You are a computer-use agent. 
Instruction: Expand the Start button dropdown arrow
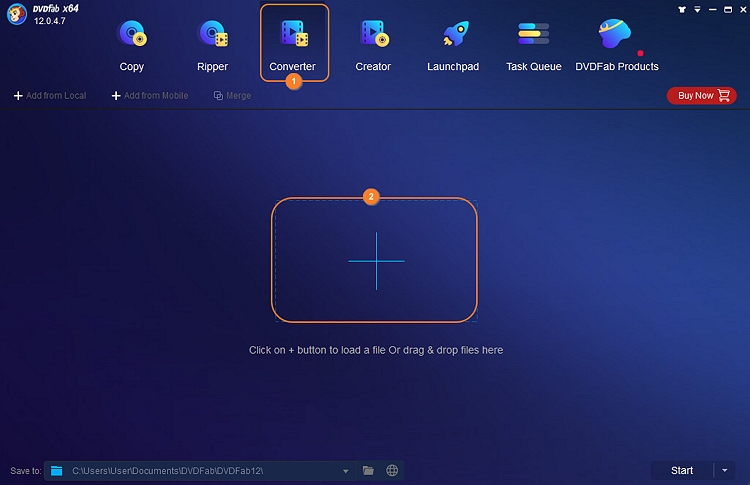click(725, 471)
